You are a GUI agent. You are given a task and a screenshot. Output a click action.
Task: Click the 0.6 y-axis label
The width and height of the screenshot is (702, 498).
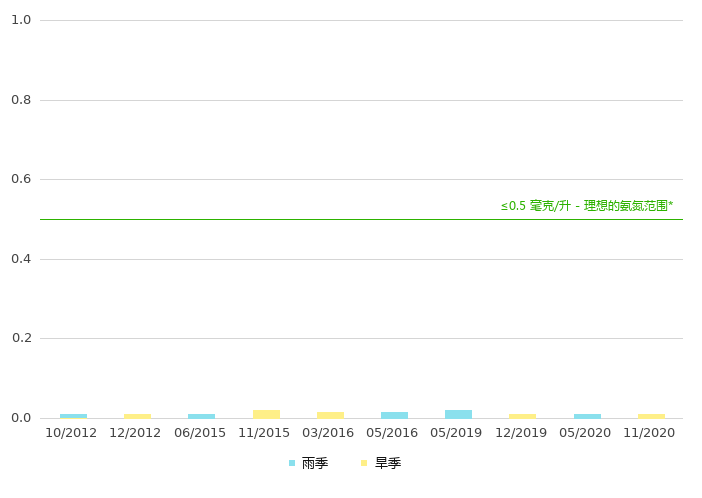(21, 179)
